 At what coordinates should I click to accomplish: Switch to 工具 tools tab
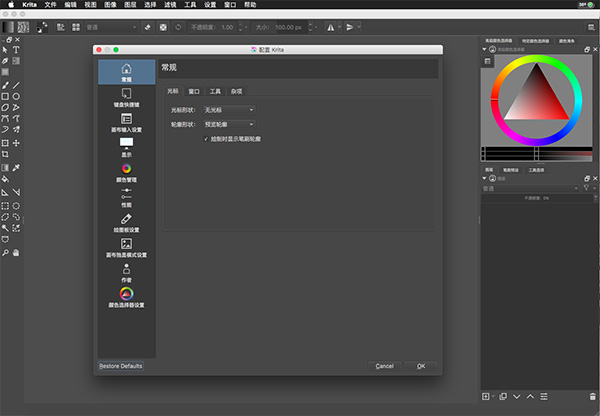click(215, 91)
